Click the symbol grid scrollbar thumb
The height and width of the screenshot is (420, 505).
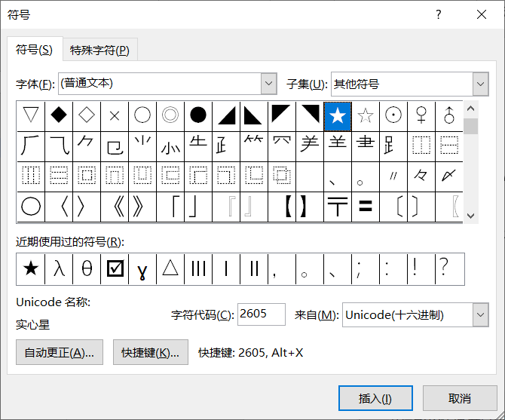pyautogui.click(x=470, y=126)
